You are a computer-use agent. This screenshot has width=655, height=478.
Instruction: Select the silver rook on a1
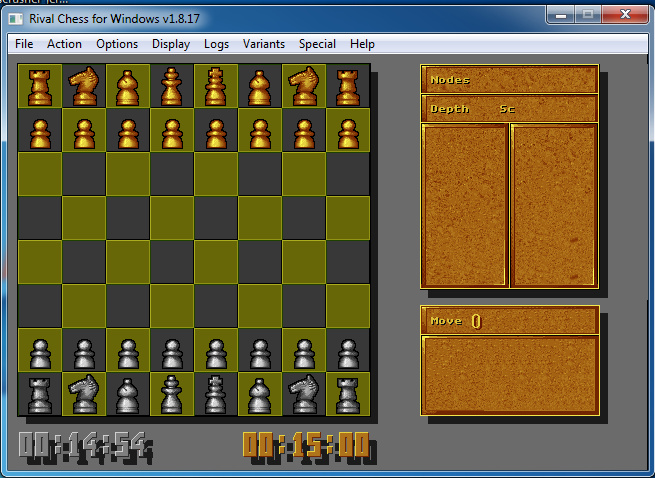click(x=40, y=394)
